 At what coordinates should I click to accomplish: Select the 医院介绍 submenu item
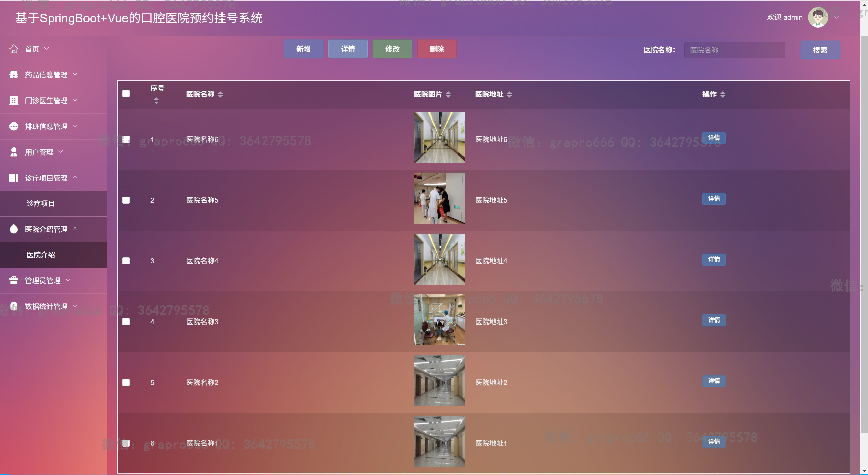[41, 255]
